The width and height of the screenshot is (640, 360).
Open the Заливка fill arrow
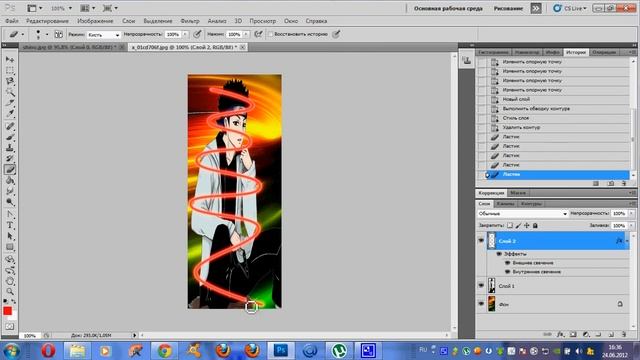point(631,225)
